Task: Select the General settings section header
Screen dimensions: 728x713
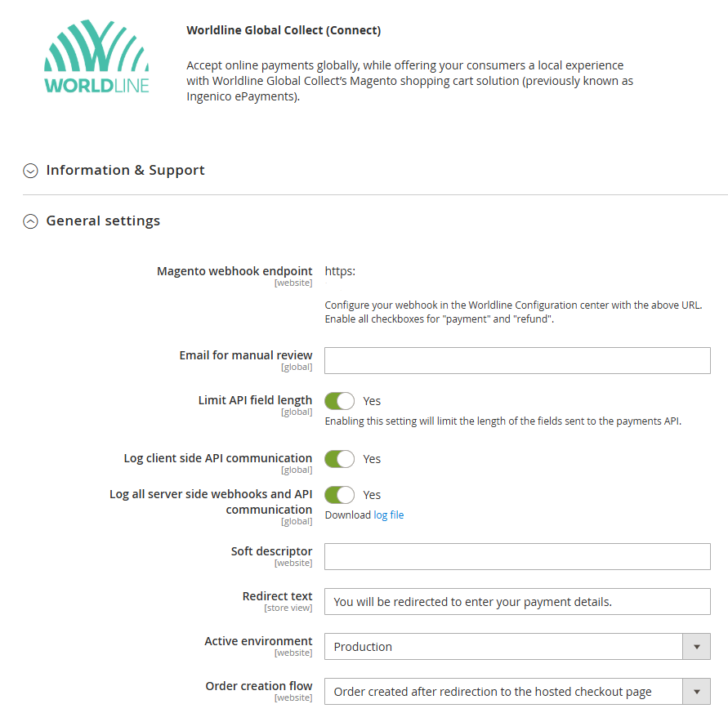Action: (x=103, y=221)
